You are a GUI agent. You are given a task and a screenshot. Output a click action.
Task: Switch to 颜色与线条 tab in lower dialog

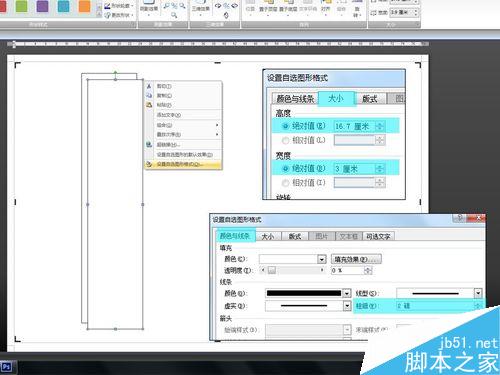click(x=235, y=235)
